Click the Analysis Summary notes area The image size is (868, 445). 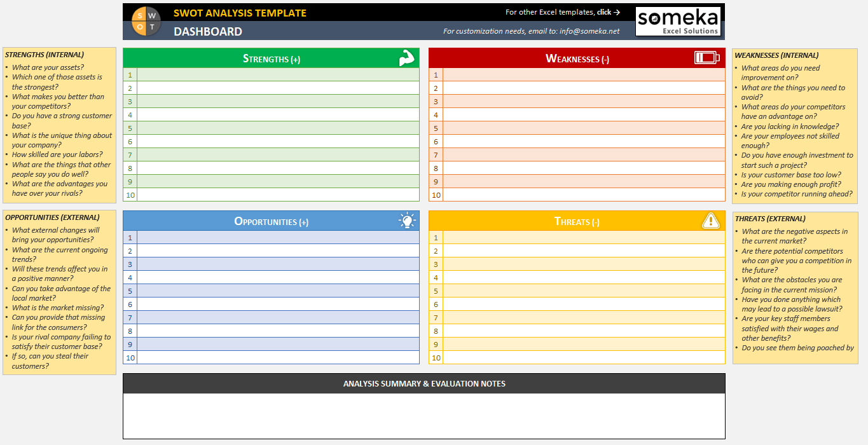coord(424,413)
